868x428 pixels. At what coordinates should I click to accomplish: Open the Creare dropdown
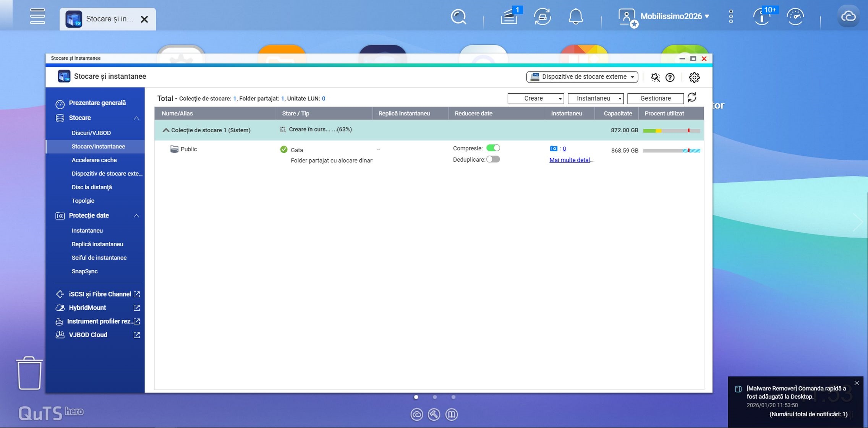pyautogui.click(x=536, y=99)
